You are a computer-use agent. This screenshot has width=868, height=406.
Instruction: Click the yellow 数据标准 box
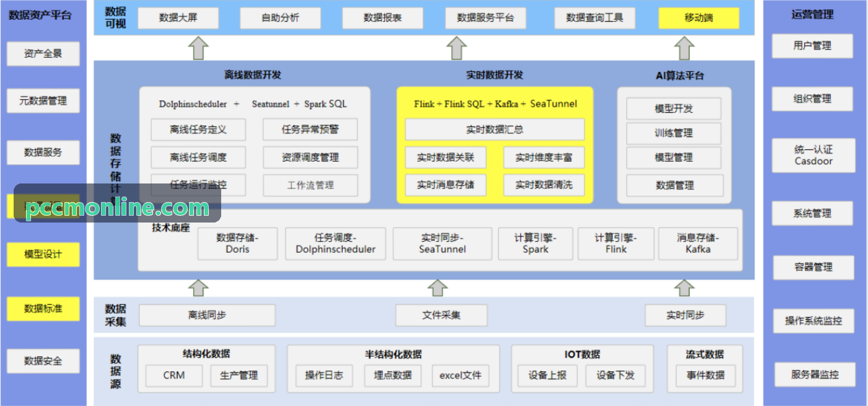43,309
